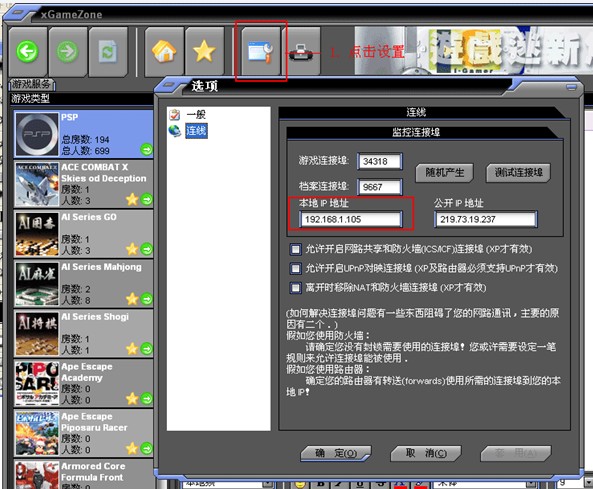Select the Ape Escape Academy thumbnail
The width and height of the screenshot is (593, 489).
pyautogui.click(x=37, y=384)
